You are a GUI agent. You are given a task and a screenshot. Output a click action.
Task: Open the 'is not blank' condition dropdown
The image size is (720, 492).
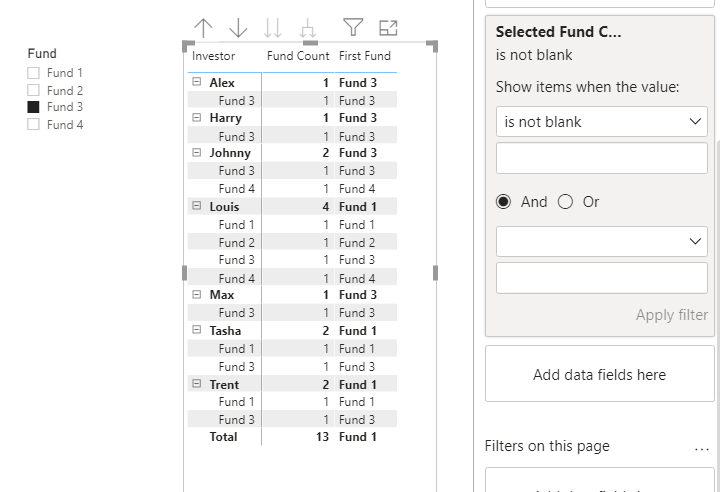pos(602,122)
